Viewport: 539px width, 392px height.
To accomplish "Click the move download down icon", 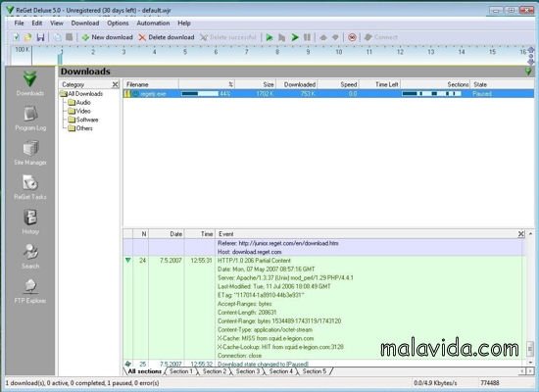I will 335,37.
